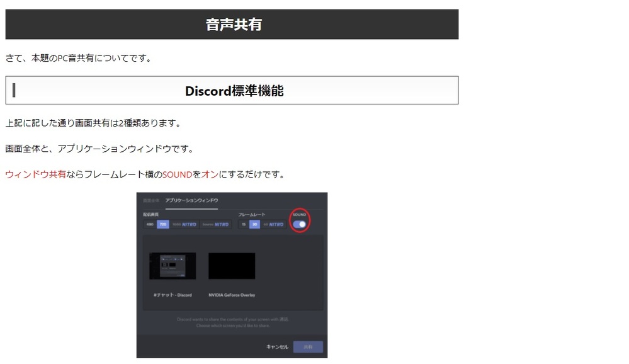Image resolution: width=629 pixels, height=364 pixels.
Task: Set frame rate to 15
Action: click(244, 224)
